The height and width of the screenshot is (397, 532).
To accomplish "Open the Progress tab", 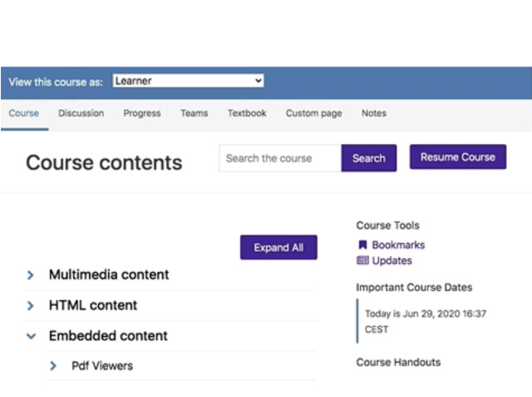I will click(142, 113).
